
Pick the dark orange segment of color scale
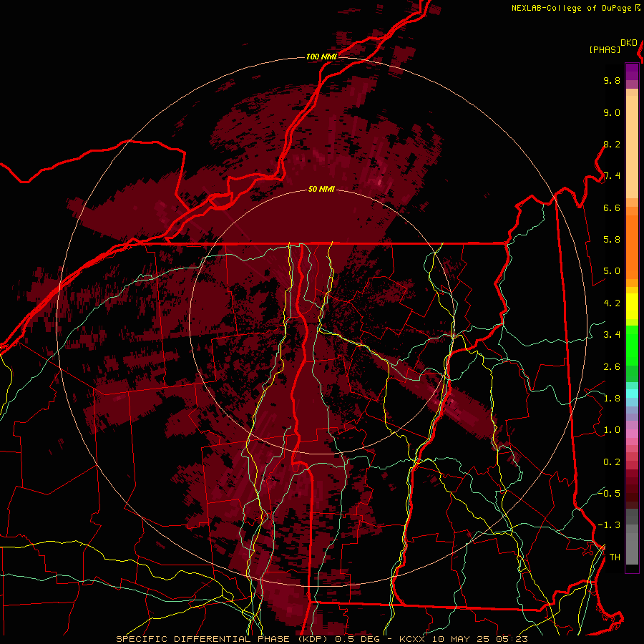click(x=632, y=248)
